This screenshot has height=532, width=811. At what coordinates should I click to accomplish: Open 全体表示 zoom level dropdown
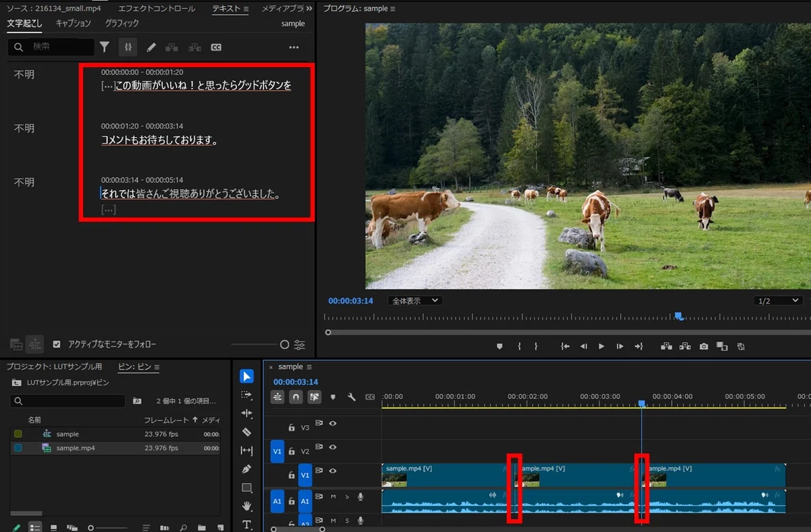tap(415, 300)
